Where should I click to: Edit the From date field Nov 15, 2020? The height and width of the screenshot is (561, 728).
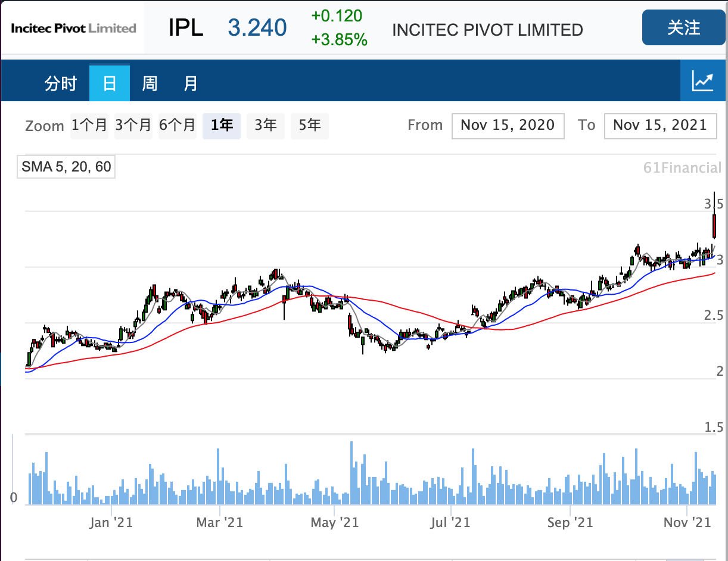coord(508,126)
